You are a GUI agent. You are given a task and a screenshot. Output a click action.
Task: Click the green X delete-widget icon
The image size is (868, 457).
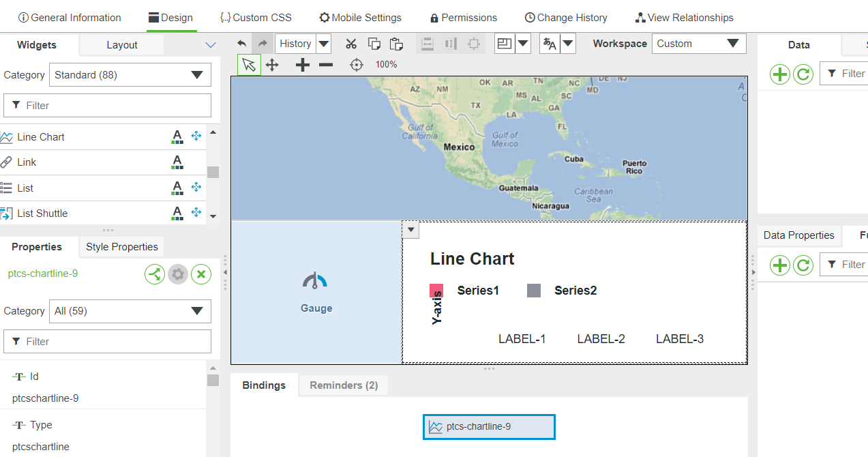click(x=201, y=274)
